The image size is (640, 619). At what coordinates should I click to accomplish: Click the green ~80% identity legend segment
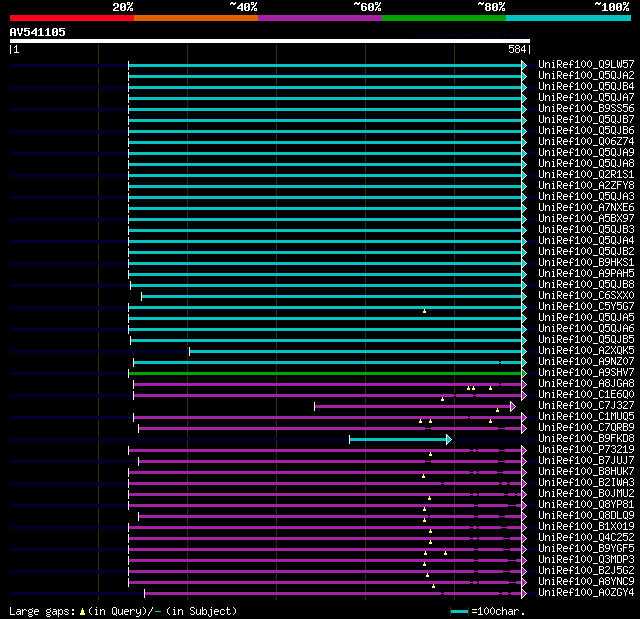444,18
